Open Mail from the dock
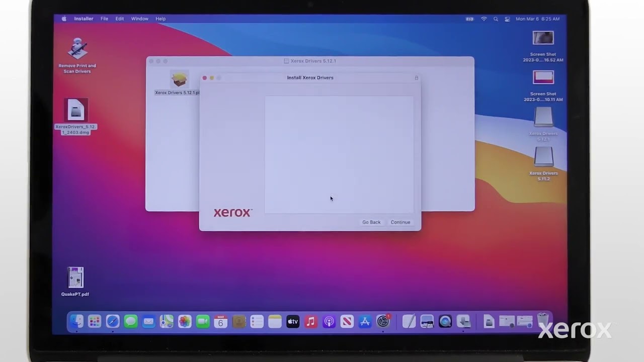Viewport: 644px width, 362px height. tap(148, 321)
